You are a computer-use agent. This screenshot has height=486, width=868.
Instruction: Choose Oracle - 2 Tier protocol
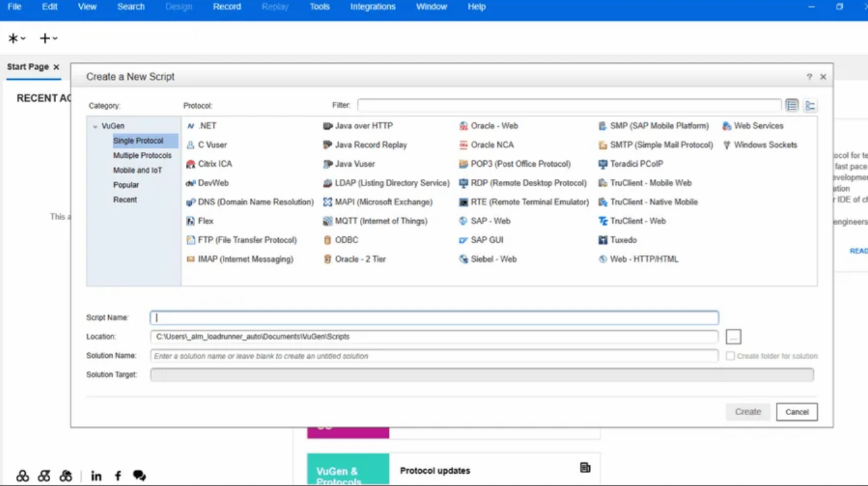(355, 259)
